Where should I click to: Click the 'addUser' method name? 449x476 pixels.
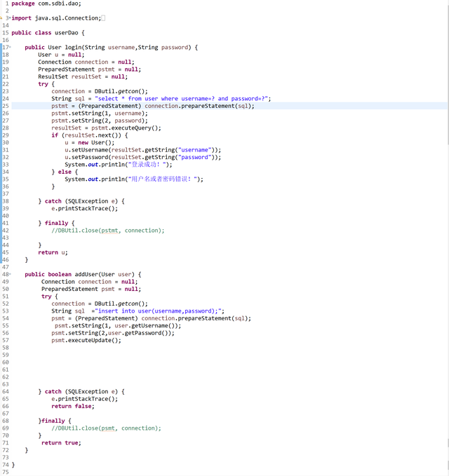tap(86, 274)
